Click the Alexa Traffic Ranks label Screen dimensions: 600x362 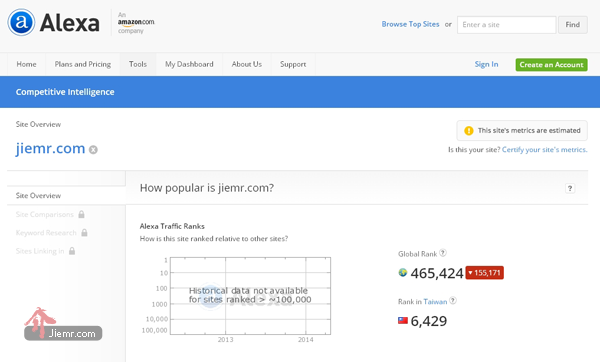click(172, 226)
